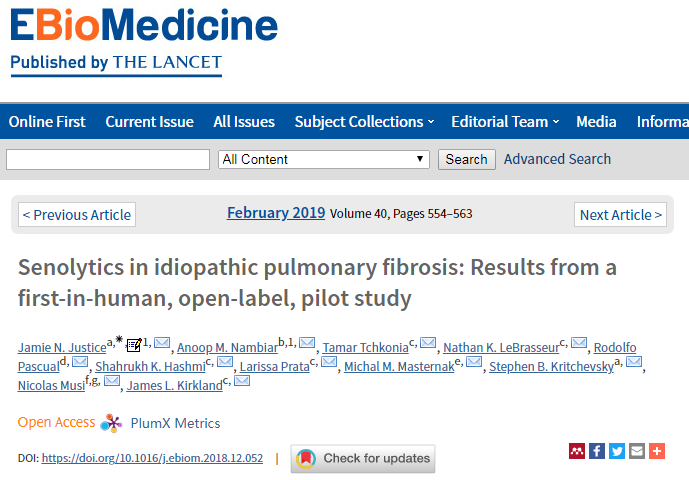Follow the DOI link
Screen dimensions: 689x480
pos(152,458)
